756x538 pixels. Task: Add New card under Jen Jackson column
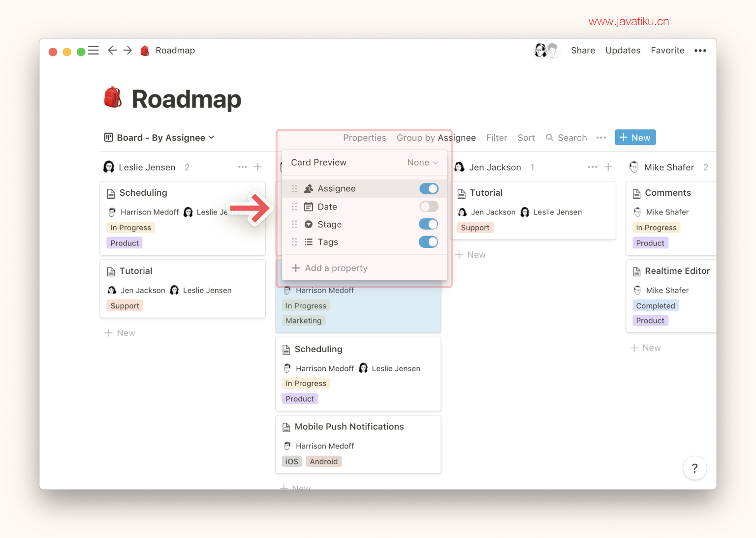click(471, 255)
